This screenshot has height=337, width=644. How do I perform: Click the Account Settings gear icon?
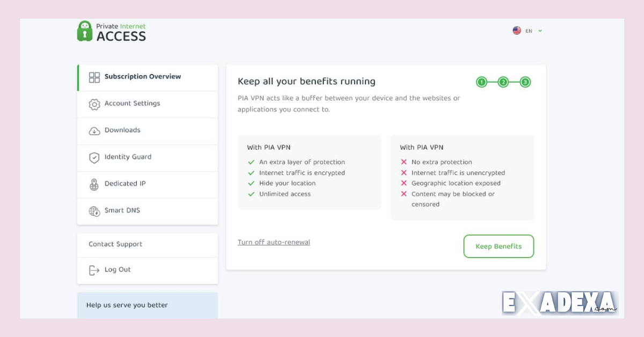click(x=94, y=104)
